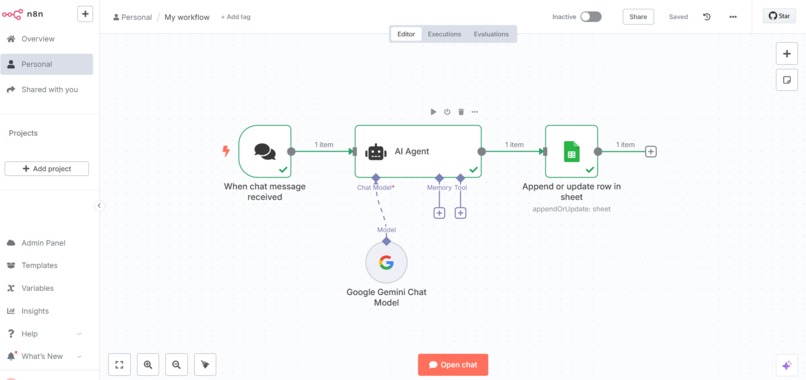The image size is (806, 380).
Task: Click the appendOrUpdate: sheet subtitle
Action: point(571,209)
